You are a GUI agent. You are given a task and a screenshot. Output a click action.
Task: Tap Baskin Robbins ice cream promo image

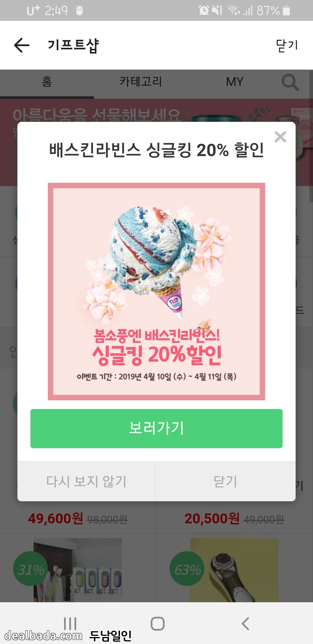156,292
